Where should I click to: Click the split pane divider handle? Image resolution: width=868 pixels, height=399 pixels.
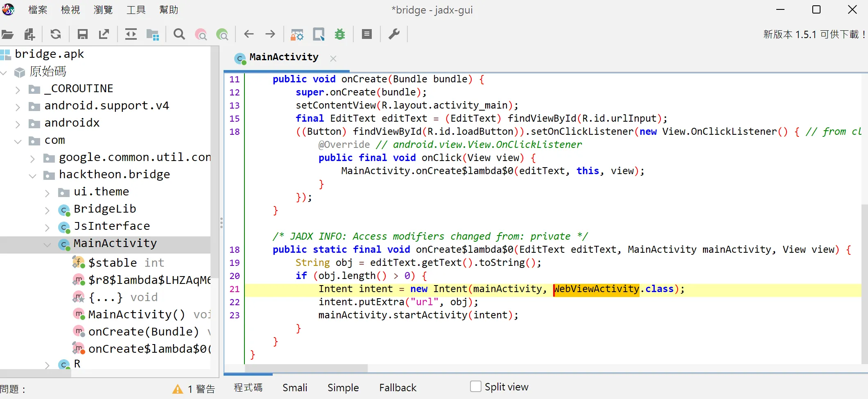pos(222,223)
